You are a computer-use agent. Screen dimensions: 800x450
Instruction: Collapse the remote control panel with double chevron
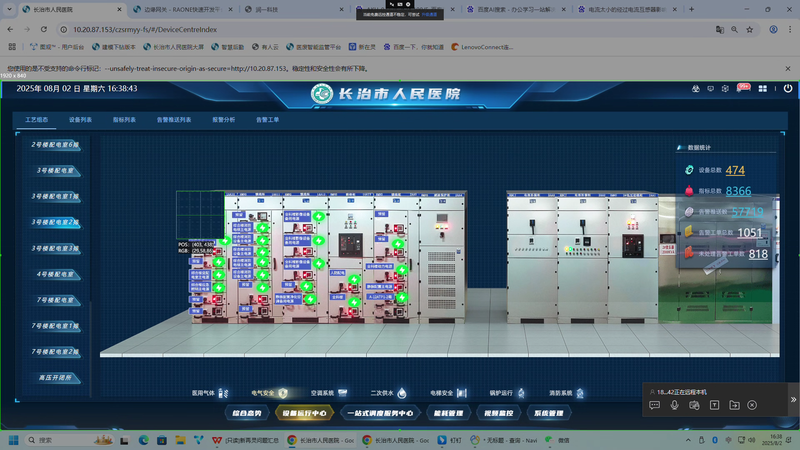coord(793,399)
